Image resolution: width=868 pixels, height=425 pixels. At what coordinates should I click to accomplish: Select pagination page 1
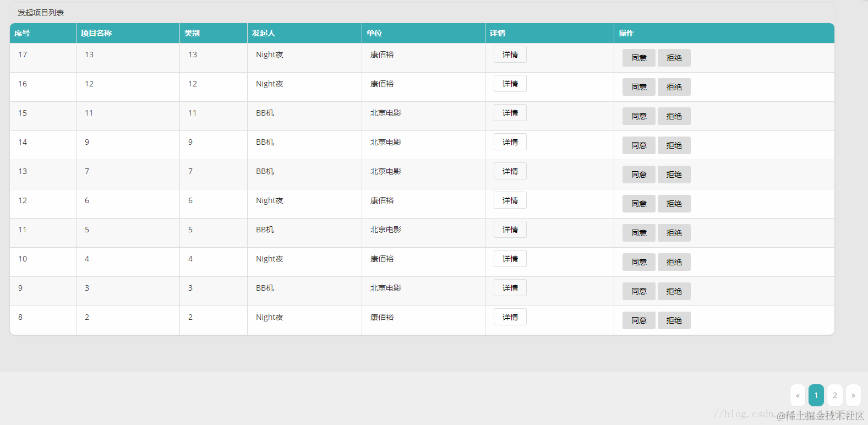816,395
